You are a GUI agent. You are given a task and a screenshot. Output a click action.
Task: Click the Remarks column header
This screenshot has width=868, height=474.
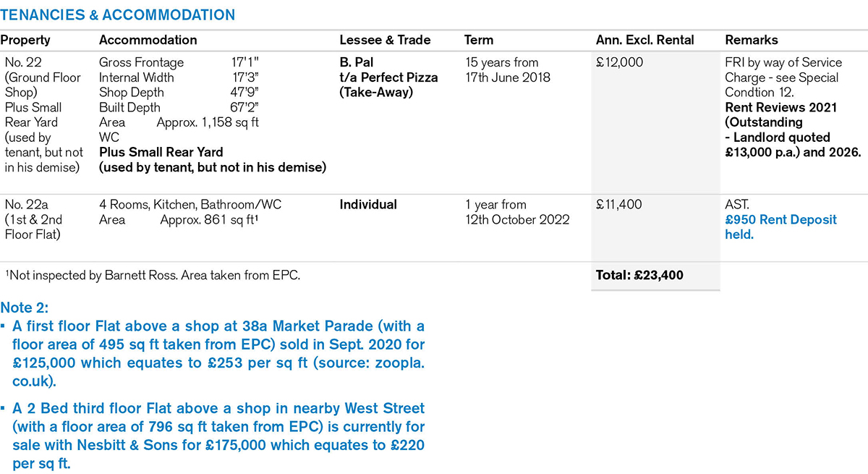pos(752,41)
